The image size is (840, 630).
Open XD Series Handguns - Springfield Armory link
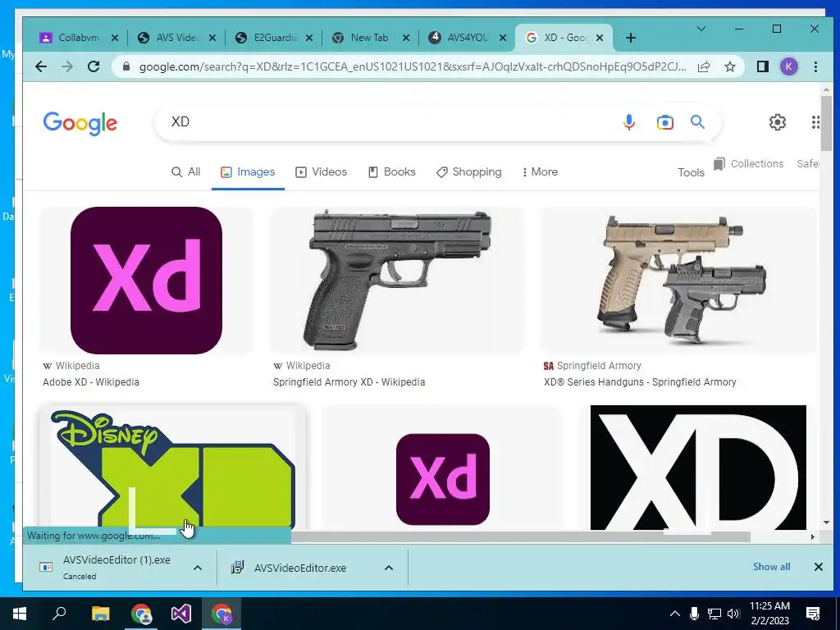(x=640, y=382)
